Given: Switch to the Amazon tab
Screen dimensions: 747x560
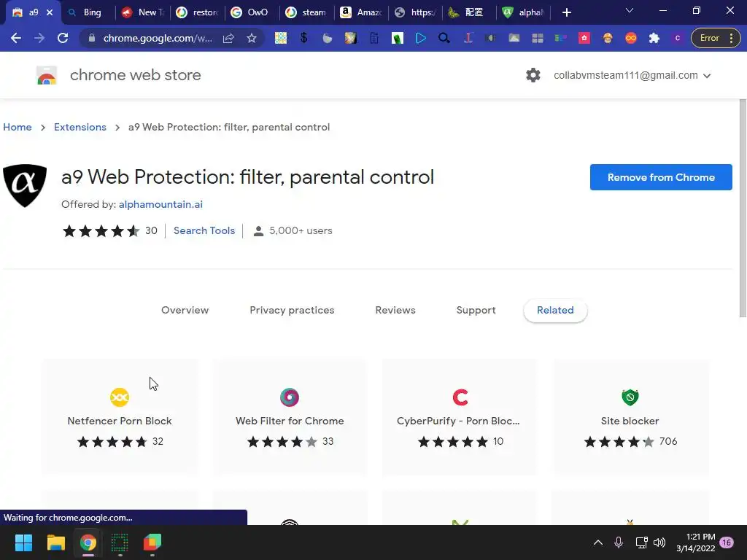Looking at the screenshot, I should click(x=361, y=12).
